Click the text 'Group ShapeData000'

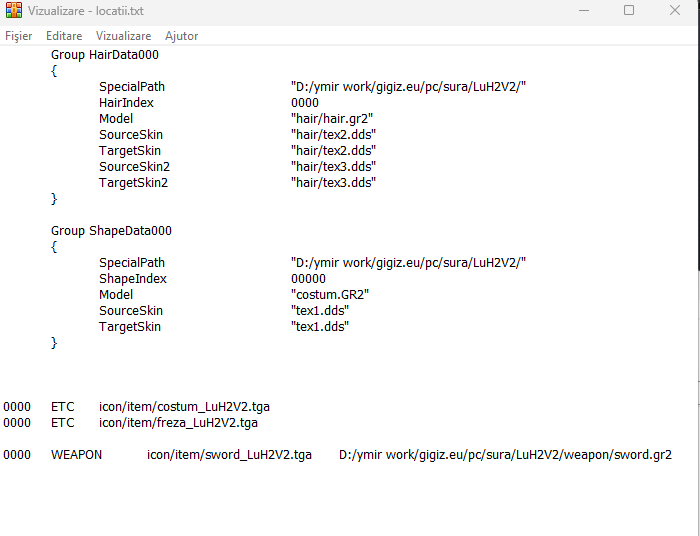(x=111, y=231)
